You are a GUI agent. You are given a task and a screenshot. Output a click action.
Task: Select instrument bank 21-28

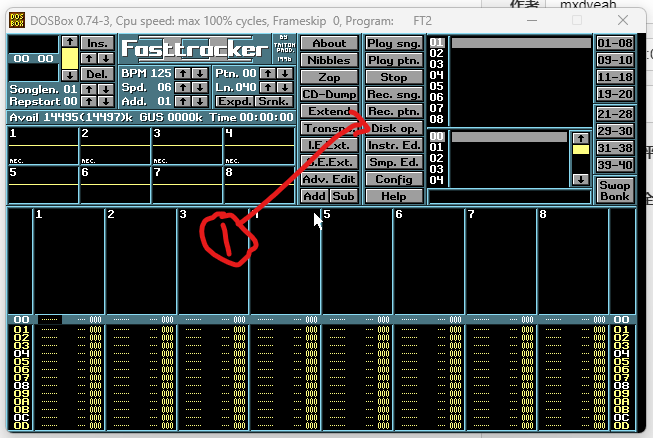click(x=615, y=114)
